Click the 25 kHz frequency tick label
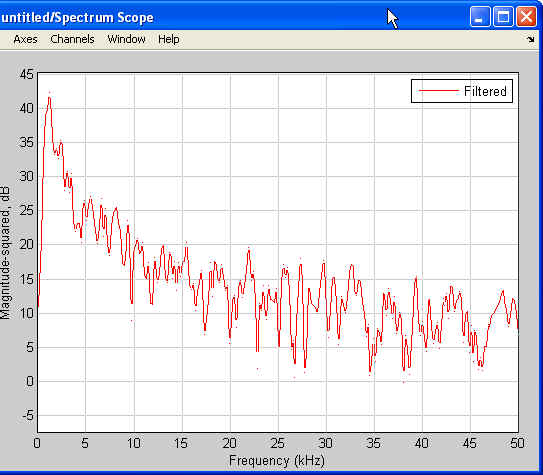Viewport: 543px width, 475px height. (x=278, y=443)
